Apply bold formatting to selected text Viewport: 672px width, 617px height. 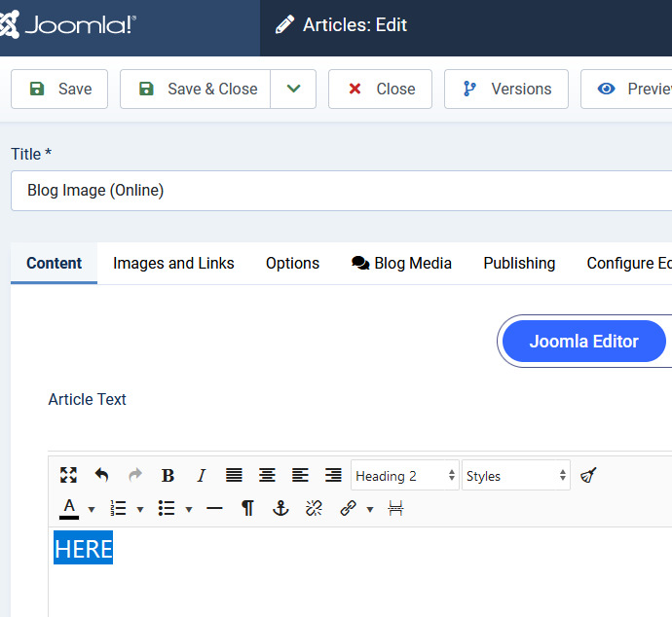tap(168, 475)
